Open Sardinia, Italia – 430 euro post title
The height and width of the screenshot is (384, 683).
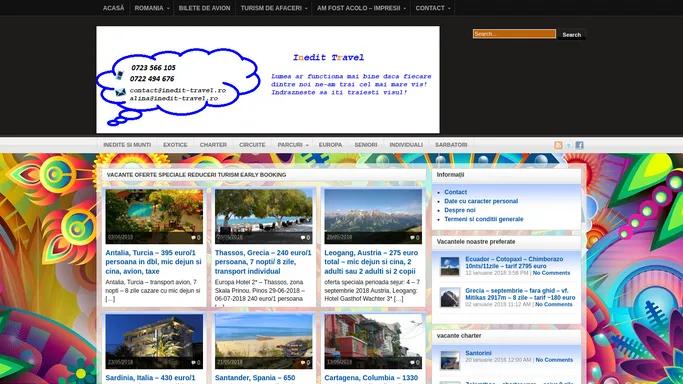150,378
